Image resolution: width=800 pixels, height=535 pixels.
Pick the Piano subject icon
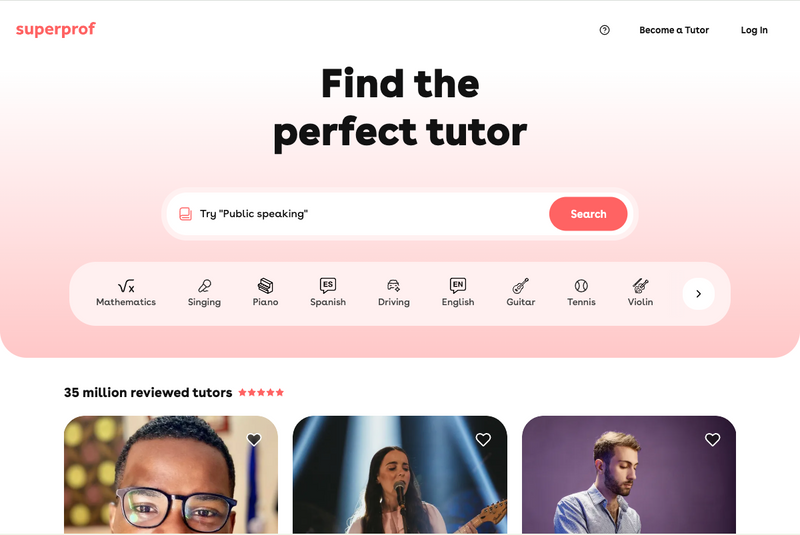(265, 286)
